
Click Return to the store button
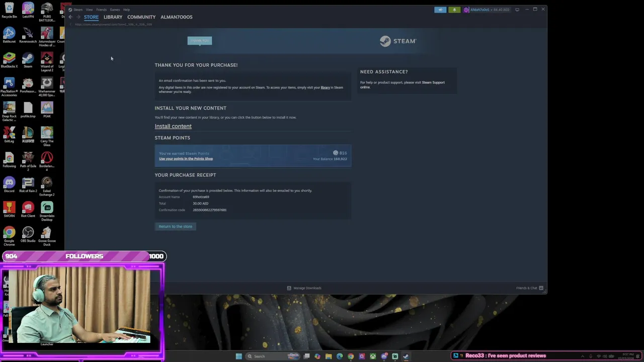[175, 226]
